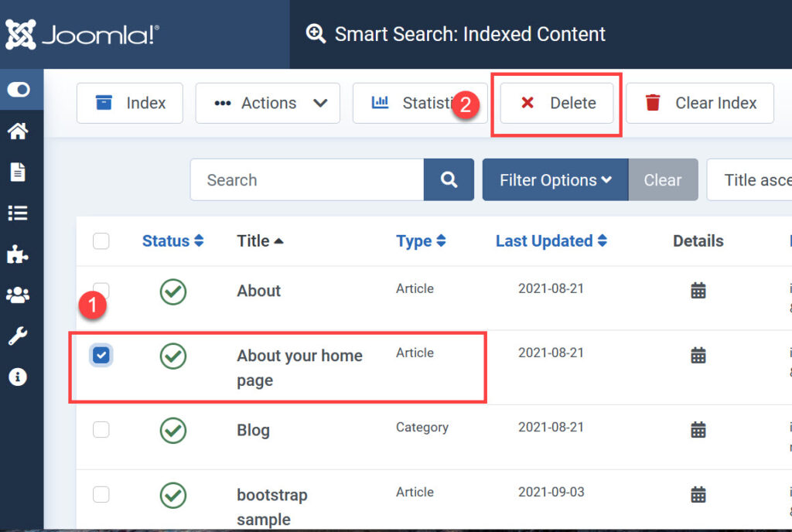The width and height of the screenshot is (792, 532).
Task: Open the Help info icon in sidebar
Action: (18, 377)
